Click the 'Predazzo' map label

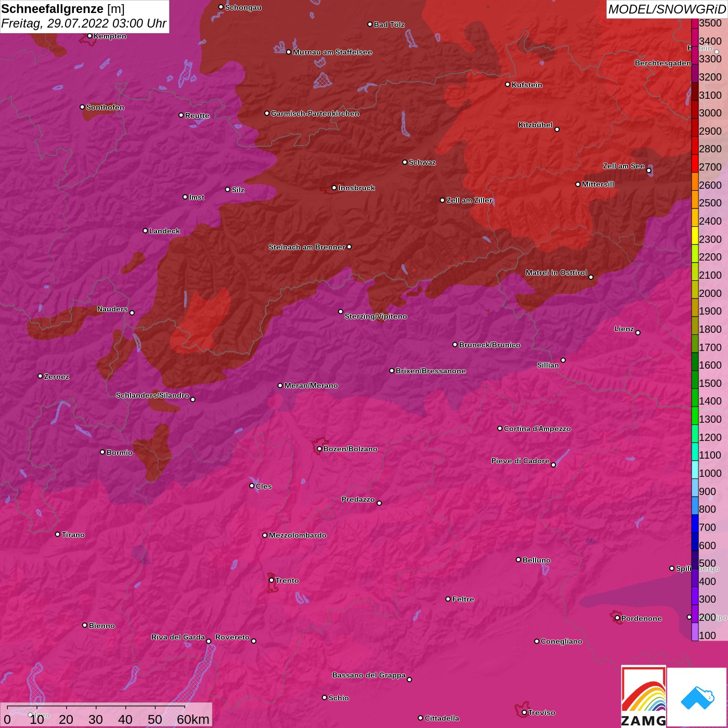point(358,499)
